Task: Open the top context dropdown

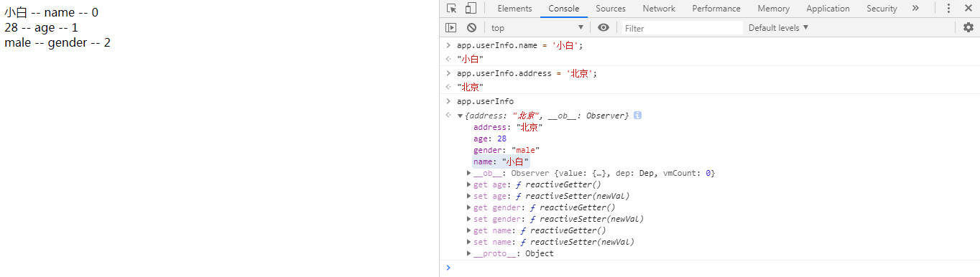Action: [537, 27]
